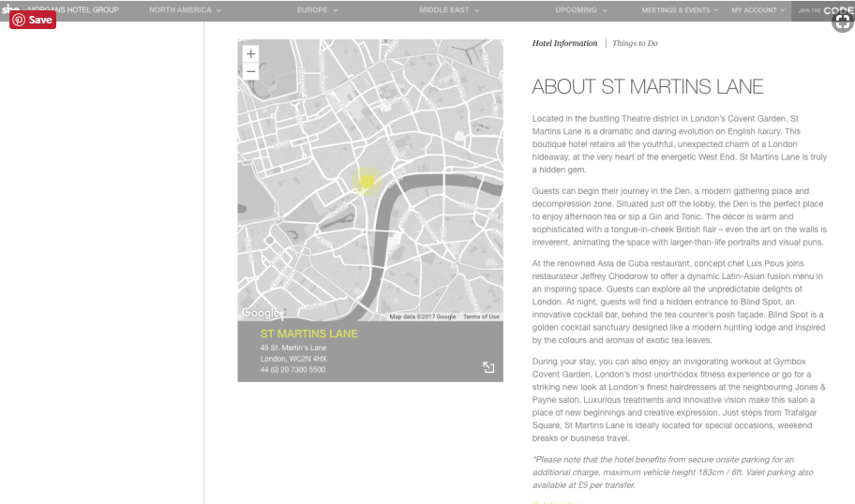
Task: Expand the Meetings & Events menu
Action: point(680,9)
